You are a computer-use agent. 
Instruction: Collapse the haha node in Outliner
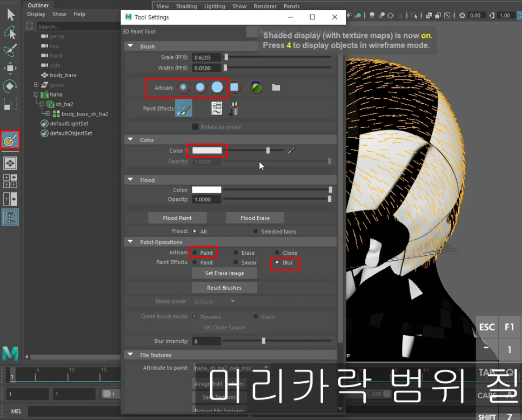click(x=36, y=94)
